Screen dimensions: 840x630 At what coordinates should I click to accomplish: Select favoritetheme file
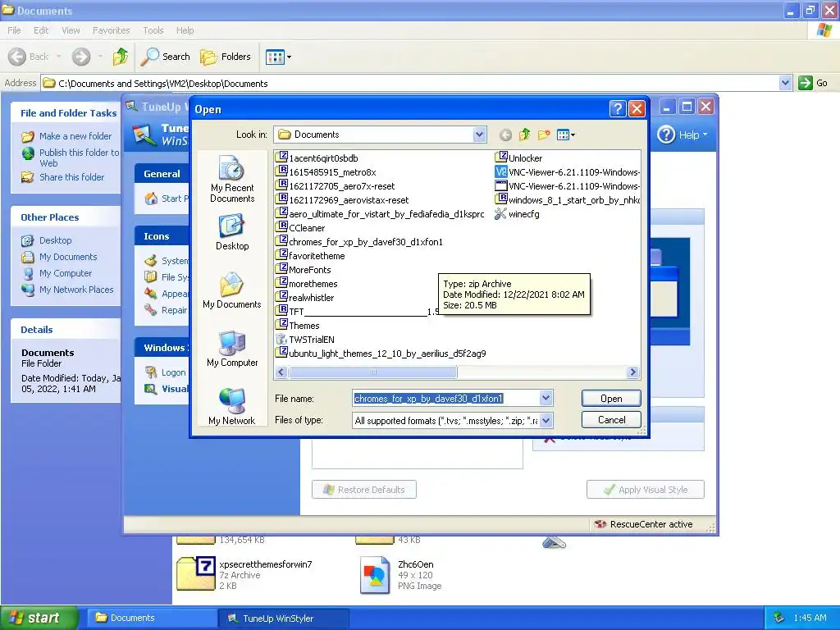(310, 256)
